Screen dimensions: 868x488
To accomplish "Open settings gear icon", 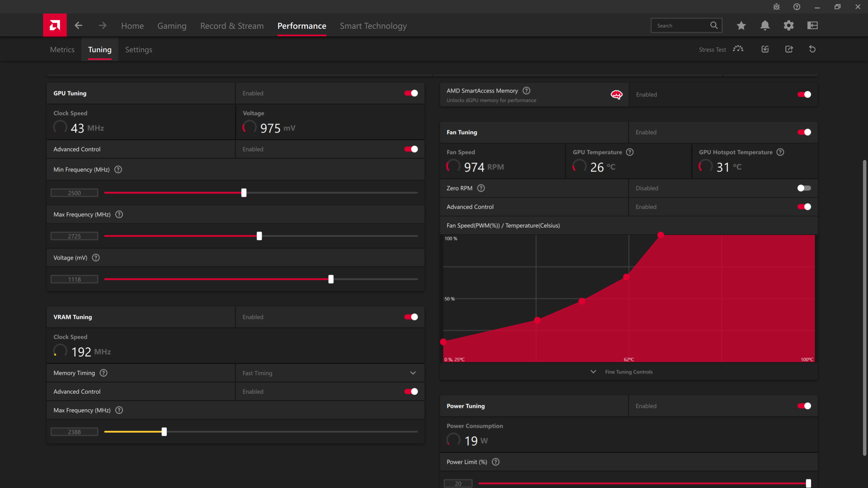I will pos(789,25).
